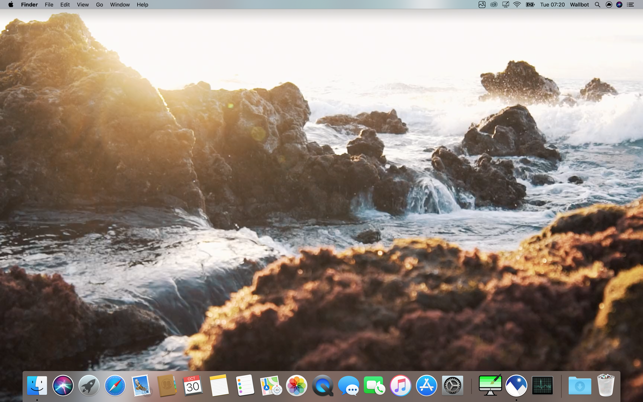
Task: Open the Go menu
Action: click(x=99, y=5)
